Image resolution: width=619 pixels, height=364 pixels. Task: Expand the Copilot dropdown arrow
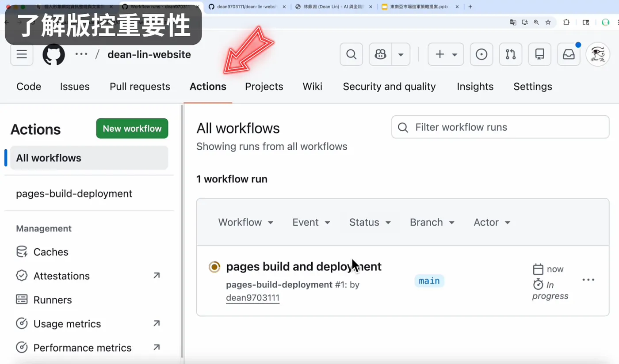click(x=401, y=54)
